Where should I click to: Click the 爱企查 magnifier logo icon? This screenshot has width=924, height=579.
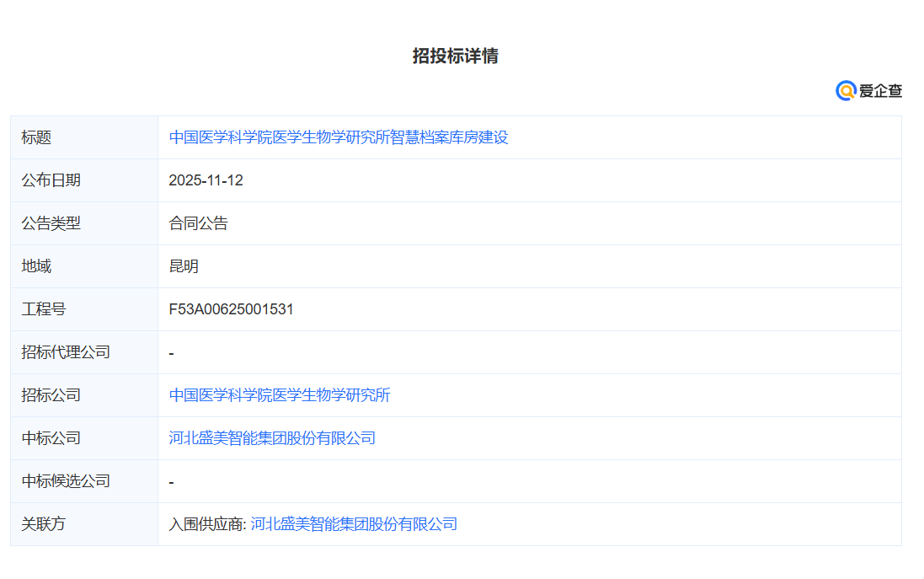tap(846, 91)
